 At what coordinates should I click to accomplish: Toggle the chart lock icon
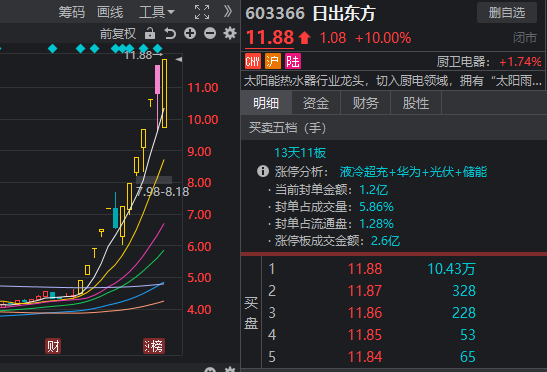(x=150, y=34)
